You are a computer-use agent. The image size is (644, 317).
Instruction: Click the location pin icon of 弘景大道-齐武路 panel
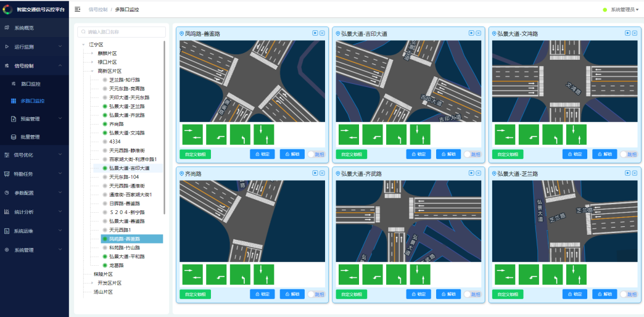pyautogui.click(x=337, y=174)
